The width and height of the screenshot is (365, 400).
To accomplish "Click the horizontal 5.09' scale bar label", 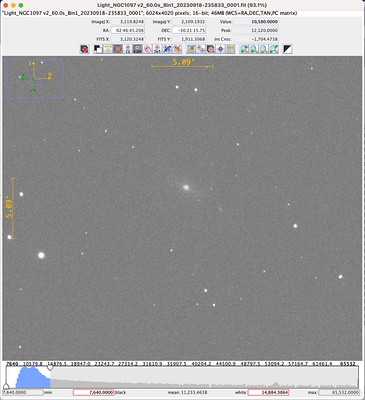I will [183, 62].
